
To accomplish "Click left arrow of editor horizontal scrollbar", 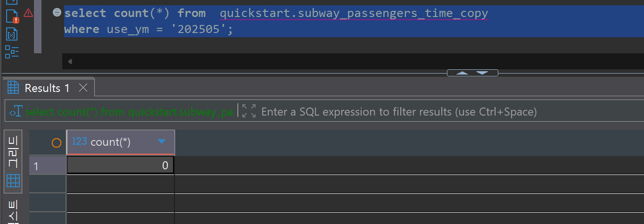I will coord(70,62).
